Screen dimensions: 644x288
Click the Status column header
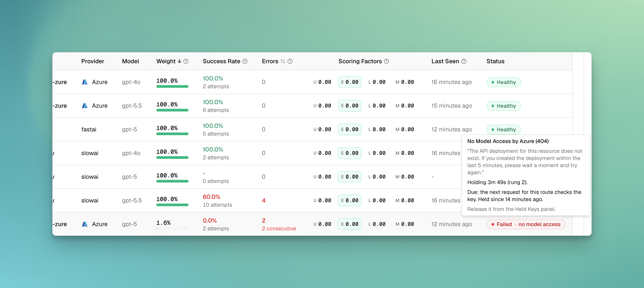pos(495,61)
